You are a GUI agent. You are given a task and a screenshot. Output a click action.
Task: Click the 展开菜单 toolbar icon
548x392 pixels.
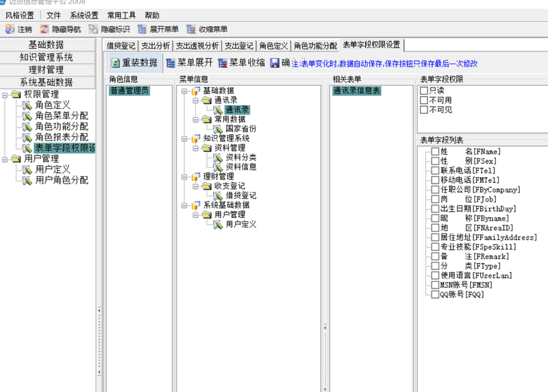point(142,29)
